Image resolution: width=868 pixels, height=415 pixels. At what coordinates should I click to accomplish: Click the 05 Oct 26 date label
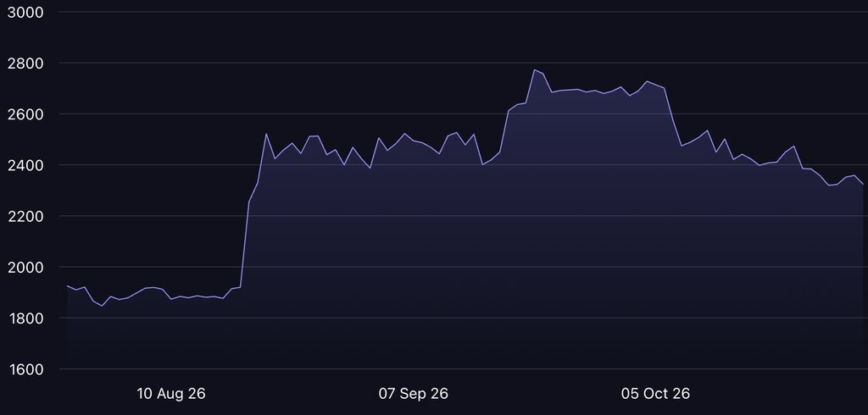(655, 394)
